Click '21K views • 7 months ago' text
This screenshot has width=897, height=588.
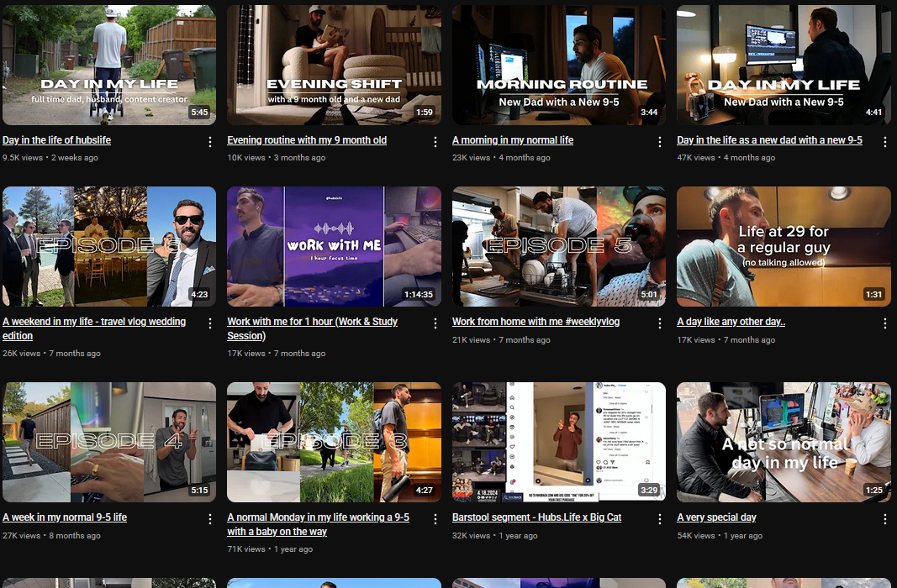tap(501, 339)
